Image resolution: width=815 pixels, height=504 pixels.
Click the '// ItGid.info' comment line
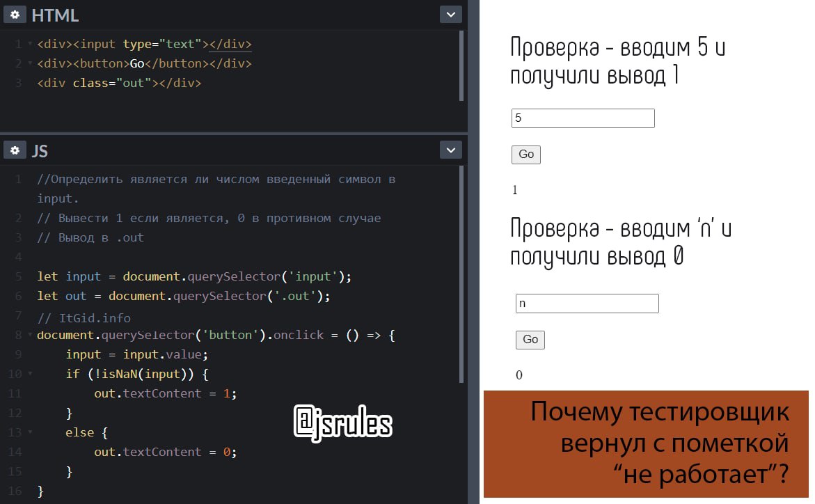pyautogui.click(x=84, y=318)
